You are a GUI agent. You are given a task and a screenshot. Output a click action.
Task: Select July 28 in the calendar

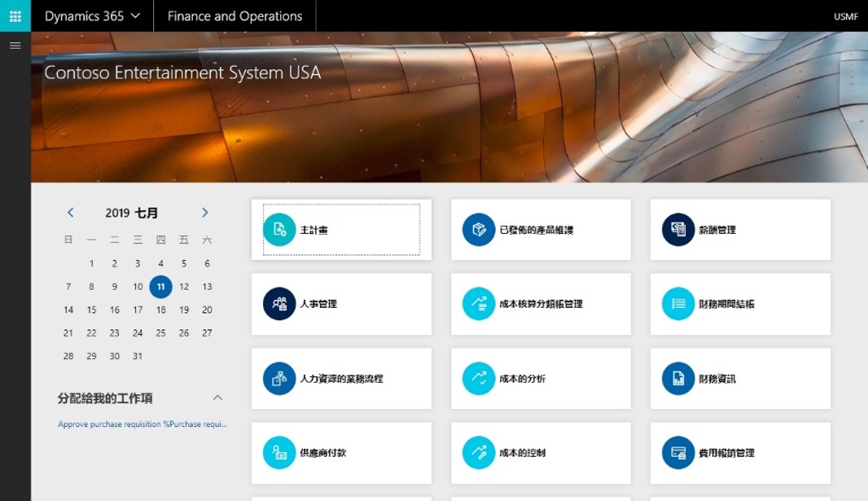click(x=68, y=356)
